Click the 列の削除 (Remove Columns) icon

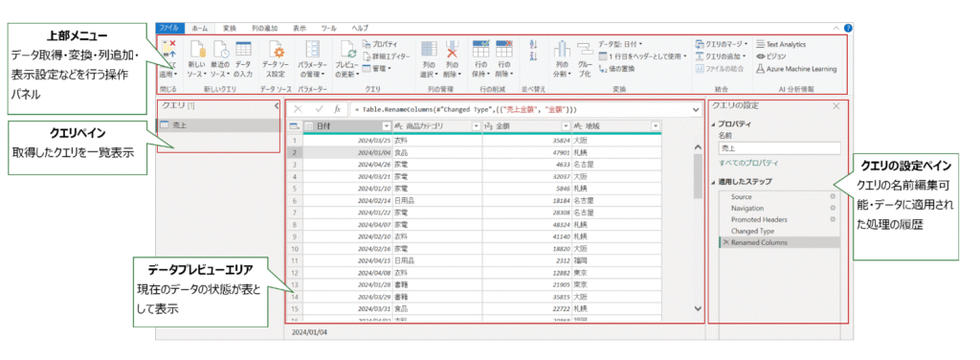453,50
